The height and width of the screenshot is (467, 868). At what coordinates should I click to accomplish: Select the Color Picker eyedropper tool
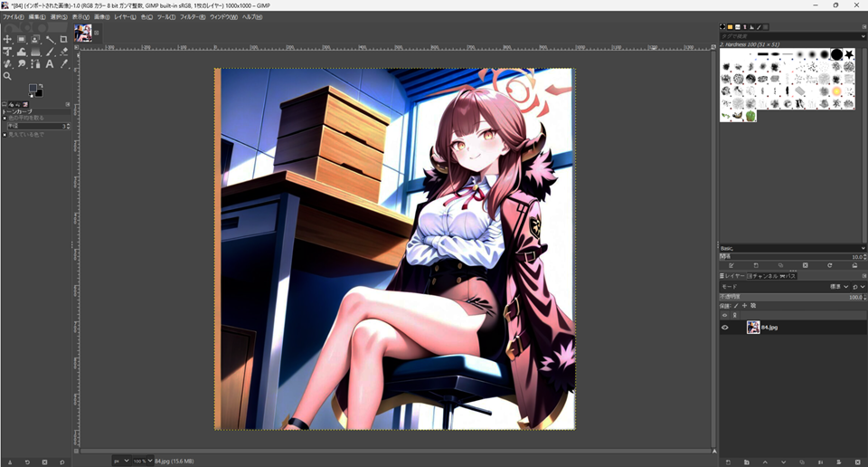63,64
